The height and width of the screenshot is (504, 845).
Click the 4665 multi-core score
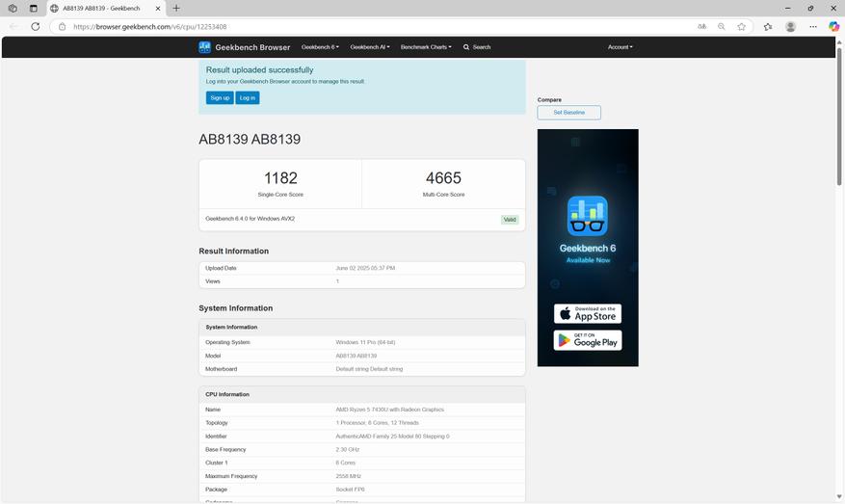443,178
